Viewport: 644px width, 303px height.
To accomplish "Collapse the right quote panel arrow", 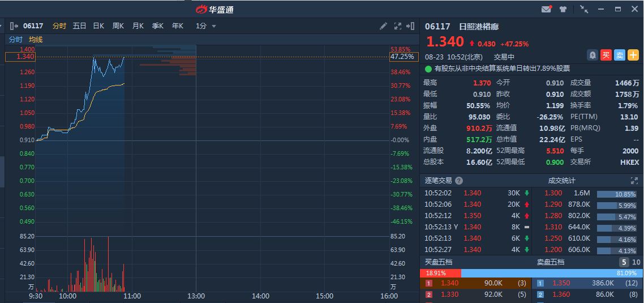I will coord(410,26).
